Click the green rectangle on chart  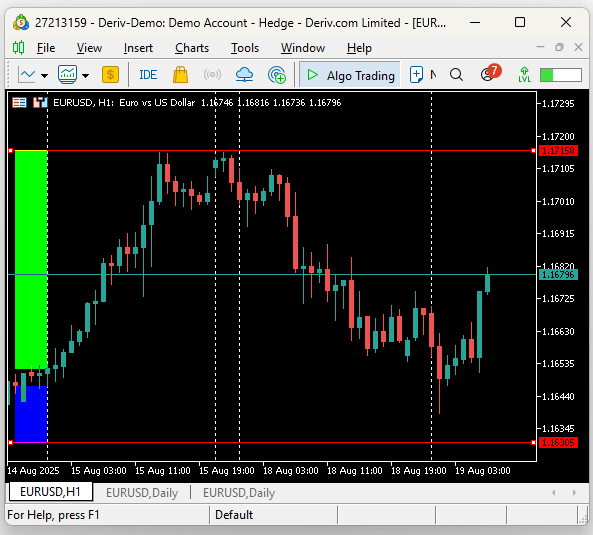point(31,259)
